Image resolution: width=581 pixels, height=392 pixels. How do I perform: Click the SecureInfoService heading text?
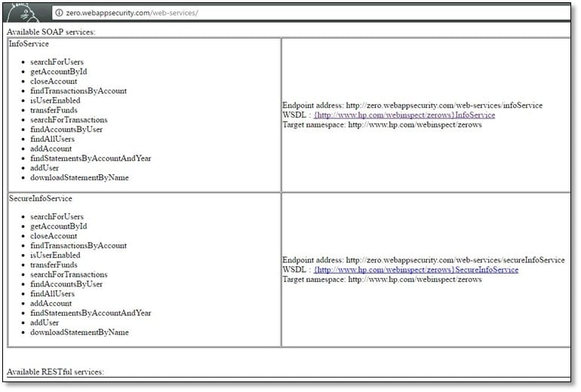point(40,199)
